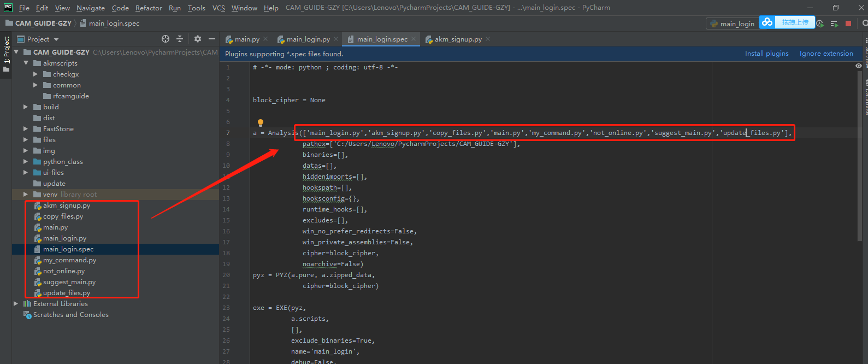Select update_files.py in project tree

(67, 293)
